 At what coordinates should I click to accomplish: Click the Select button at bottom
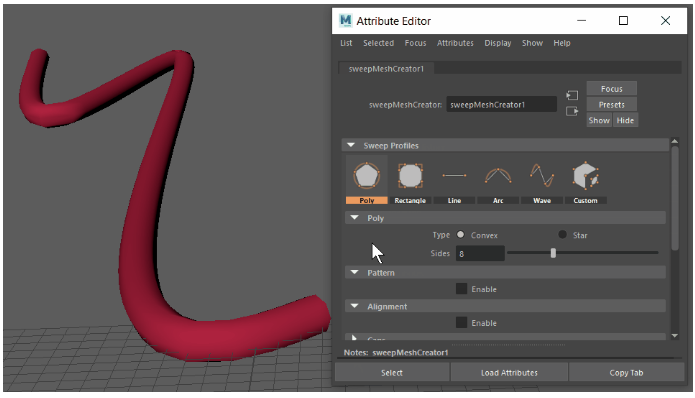click(x=392, y=373)
